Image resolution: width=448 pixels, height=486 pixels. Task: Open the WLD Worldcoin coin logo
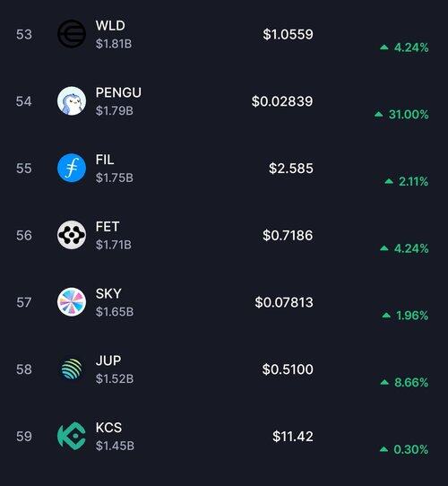click(72, 34)
